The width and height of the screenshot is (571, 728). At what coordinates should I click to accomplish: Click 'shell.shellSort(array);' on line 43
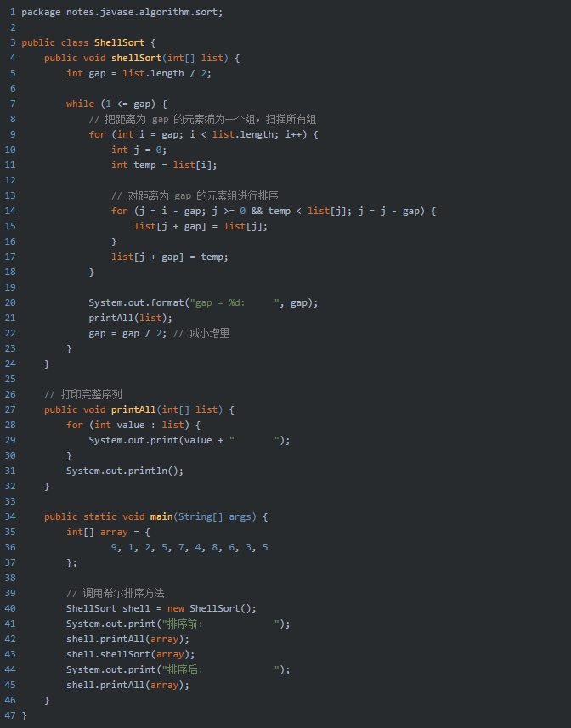coord(131,655)
